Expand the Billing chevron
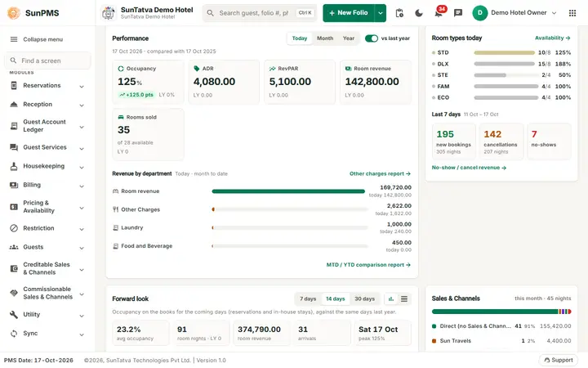Viewport: 588px width, 368px height. point(82,186)
